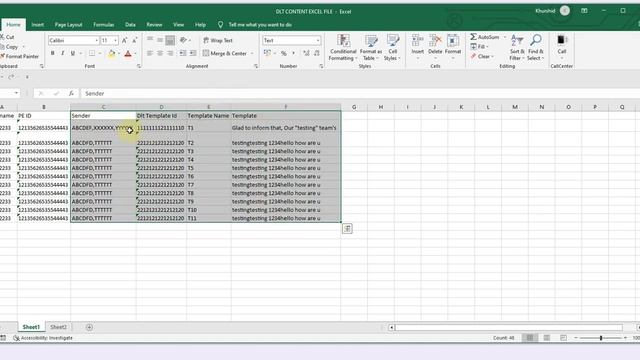
Task: Click the Top Align icon
Action: tap(150, 40)
